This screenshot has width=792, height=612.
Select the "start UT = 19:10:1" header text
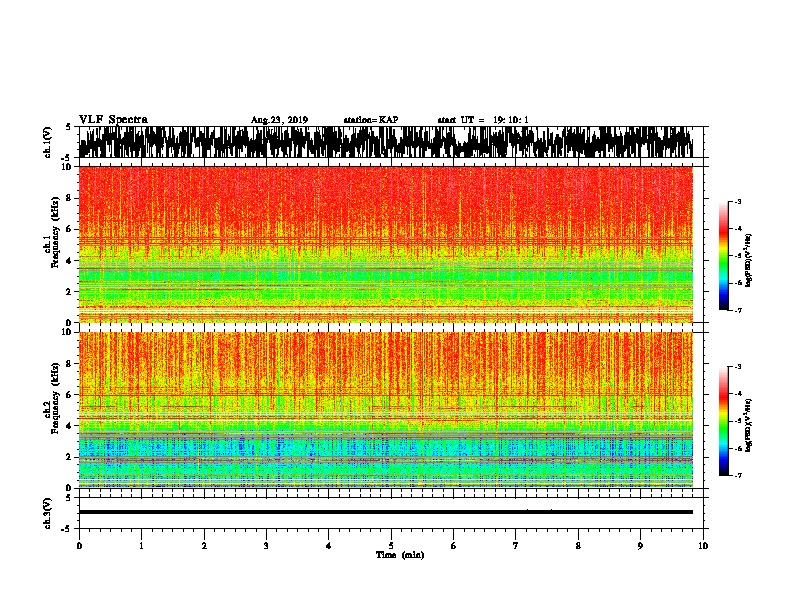tap(483, 120)
